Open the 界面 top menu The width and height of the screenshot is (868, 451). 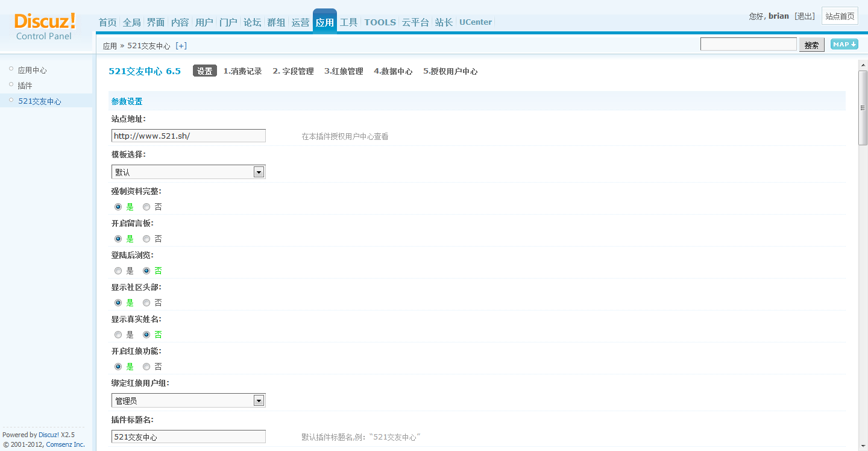156,22
